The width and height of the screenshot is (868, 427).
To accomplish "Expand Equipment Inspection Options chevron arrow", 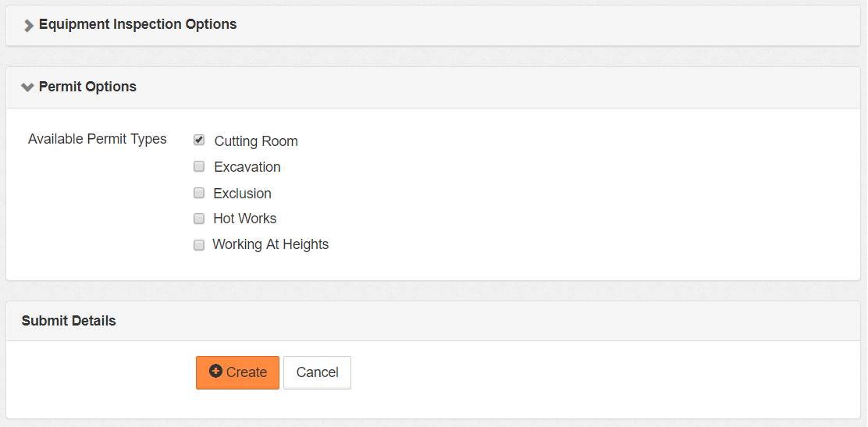I will click(29, 25).
